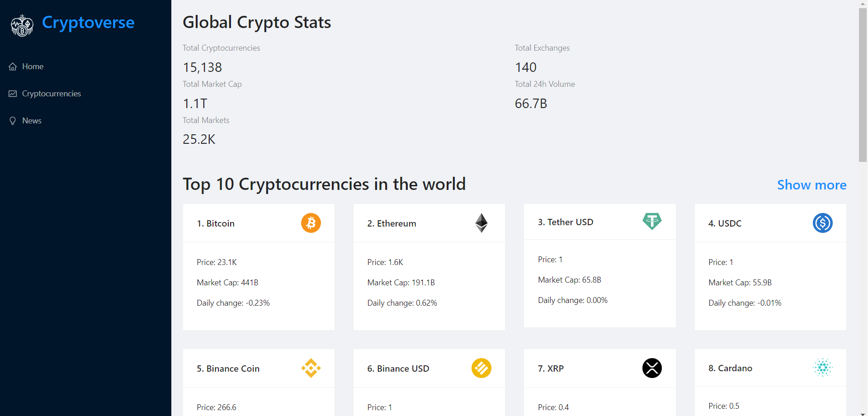Screen dimensions: 868x416
Task: Click the Binance Coin icon
Action: click(x=311, y=368)
